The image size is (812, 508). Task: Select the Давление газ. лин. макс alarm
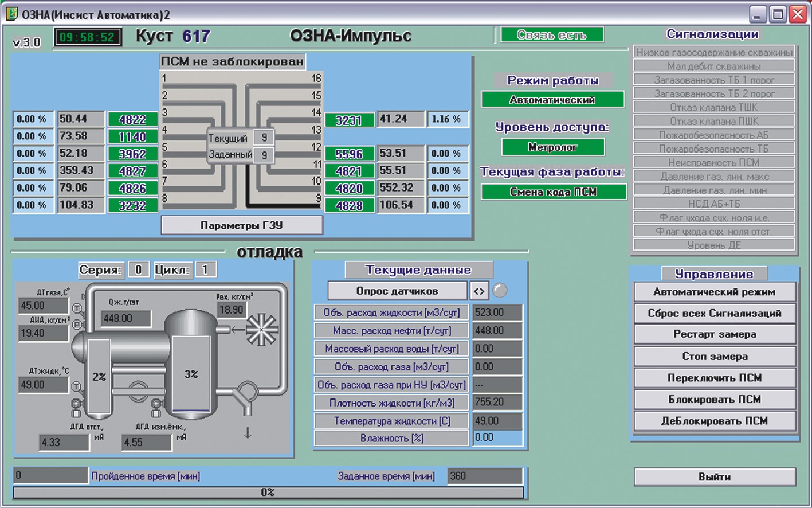pos(714,176)
